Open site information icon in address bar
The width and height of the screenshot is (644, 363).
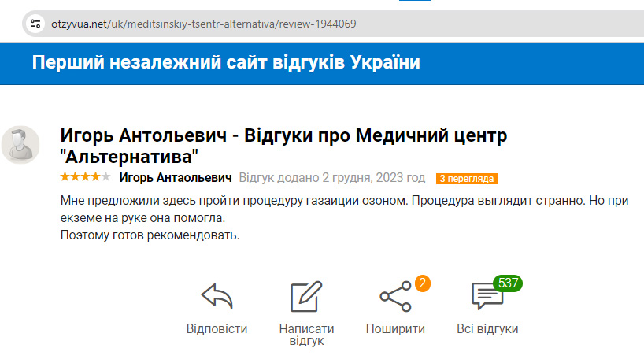35,24
